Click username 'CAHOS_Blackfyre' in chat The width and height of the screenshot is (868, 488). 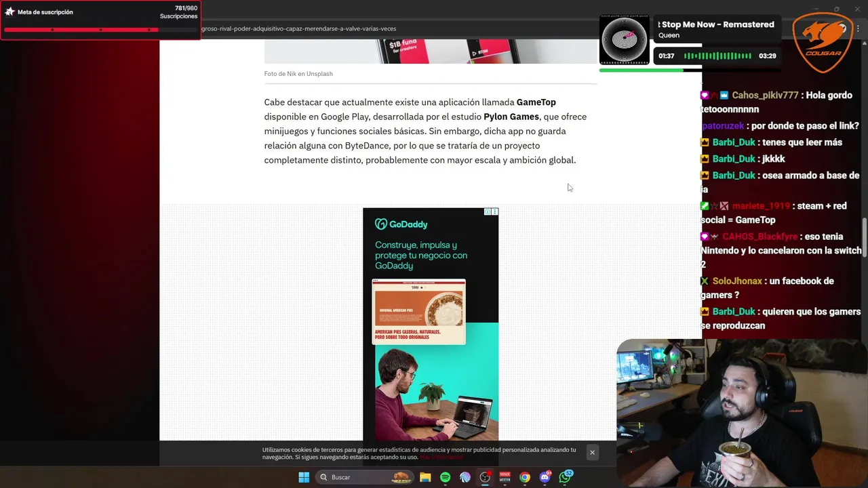coord(760,237)
